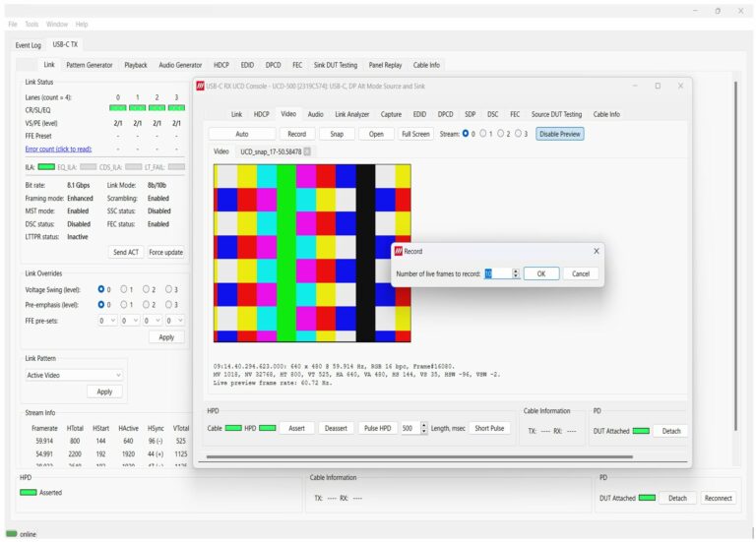Click the red logo icon in Record dialog title
This screenshot has width=756, height=542.
[x=399, y=251]
